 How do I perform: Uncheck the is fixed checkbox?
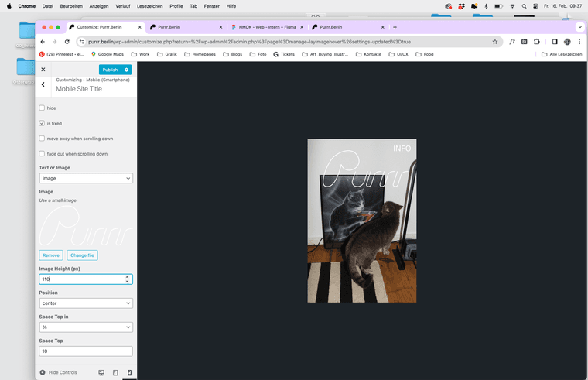pos(43,123)
